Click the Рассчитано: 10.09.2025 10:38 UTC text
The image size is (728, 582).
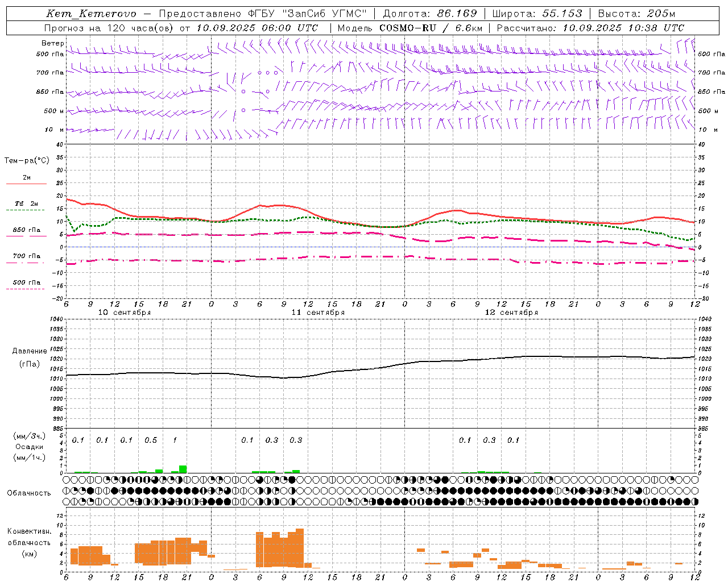click(590, 28)
